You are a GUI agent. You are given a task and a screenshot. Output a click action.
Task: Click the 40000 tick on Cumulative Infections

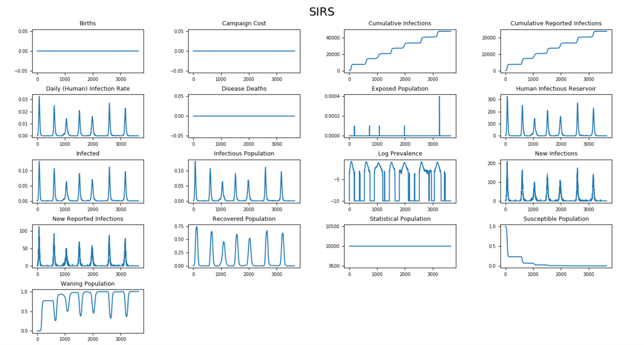(333, 38)
